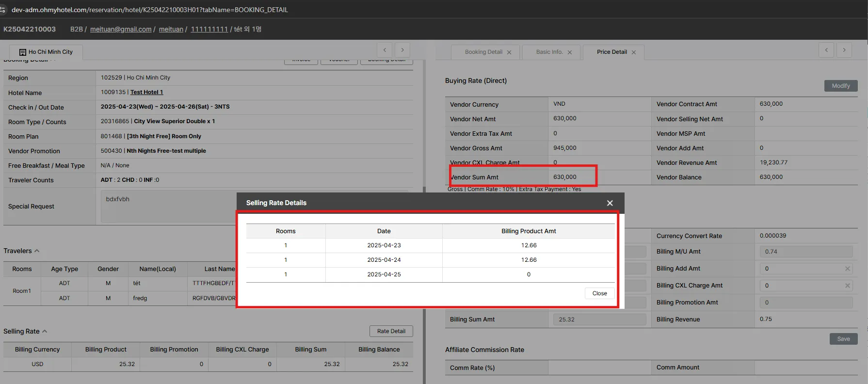Collapse the Travelers section
The height and width of the screenshot is (384, 868).
click(x=37, y=251)
